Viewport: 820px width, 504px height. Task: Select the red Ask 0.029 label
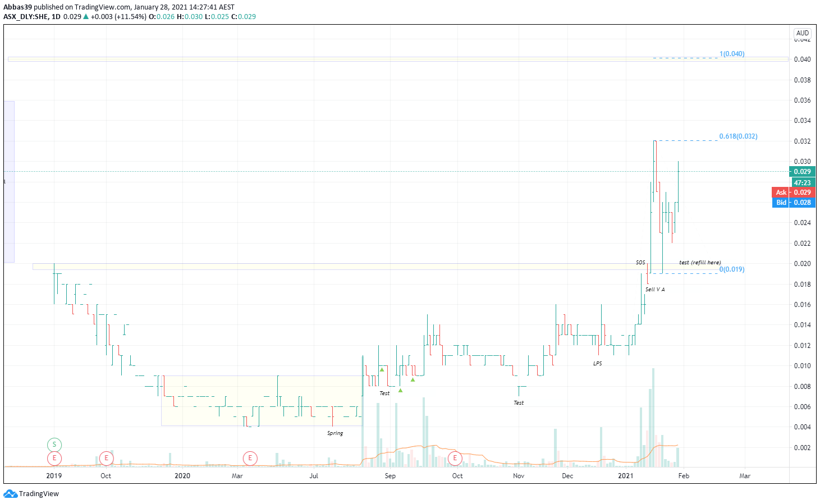coord(794,193)
